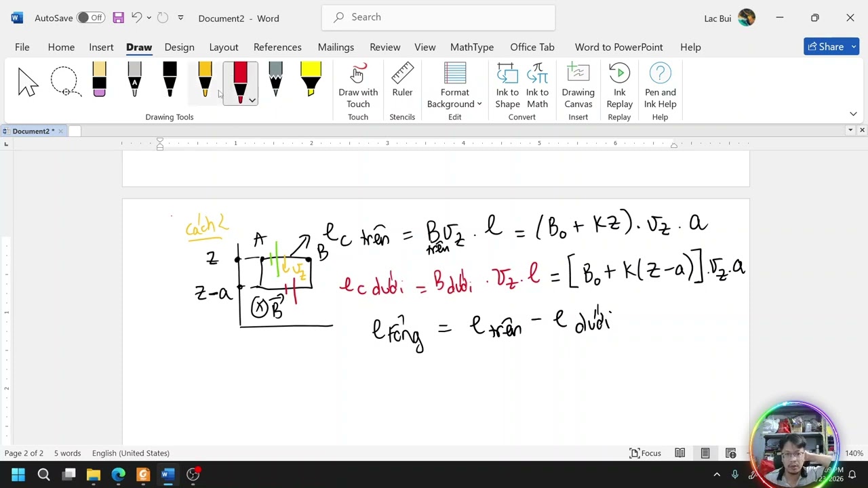Screen dimensions: 868x488
Task: Switch to Read Mode view
Action: coord(679,453)
